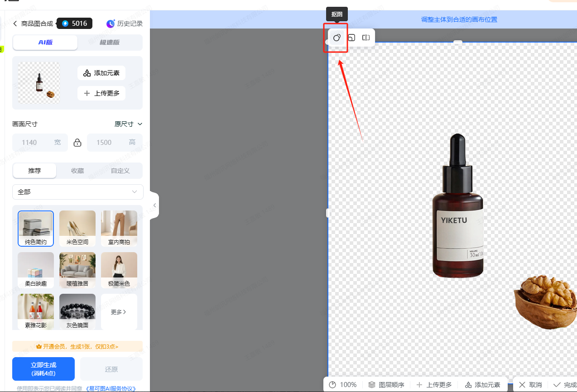Click the 上传更多 button in left panel
The image size is (577, 392).
coord(101,93)
